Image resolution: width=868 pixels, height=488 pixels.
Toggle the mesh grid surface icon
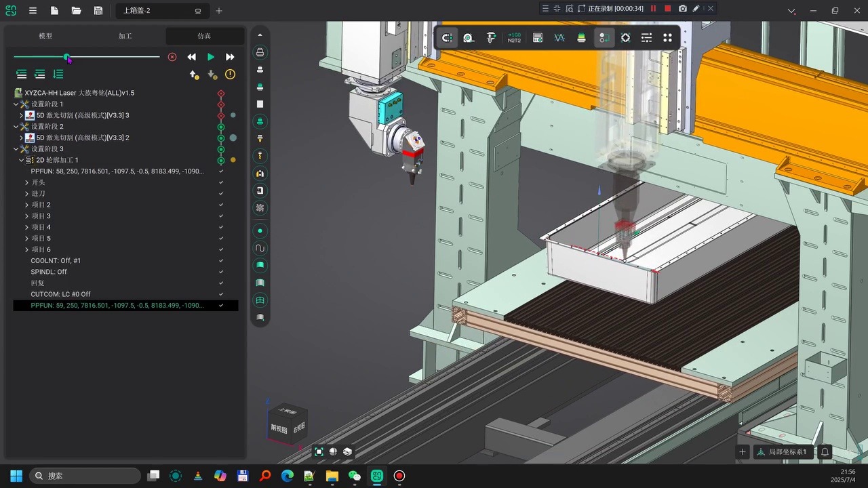[x=260, y=300]
